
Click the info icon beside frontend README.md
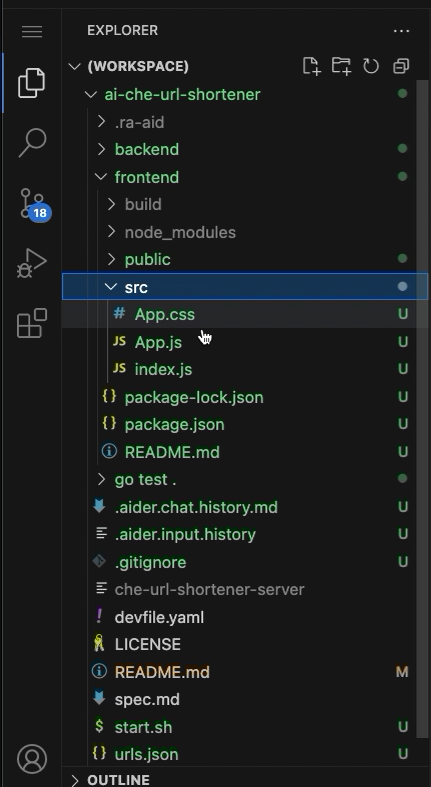[x=109, y=451]
